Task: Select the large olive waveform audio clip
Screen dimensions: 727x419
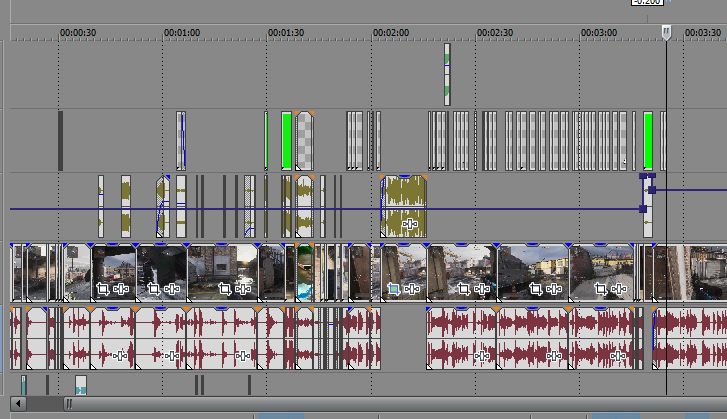Action: [x=403, y=206]
